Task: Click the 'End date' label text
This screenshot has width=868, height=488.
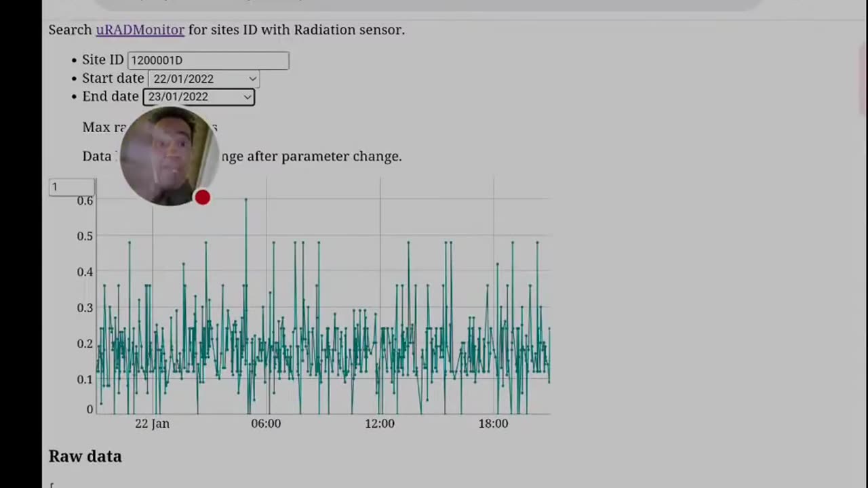Action: (x=111, y=97)
